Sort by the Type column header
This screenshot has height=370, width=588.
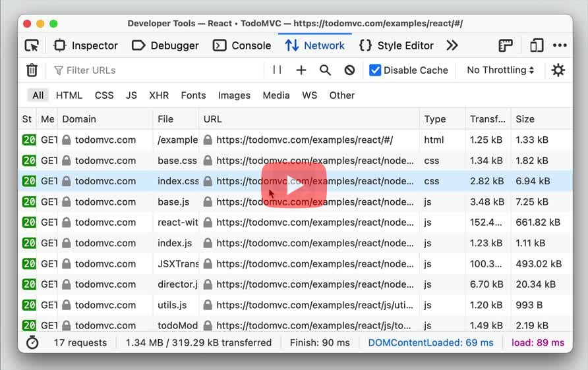coord(443,119)
